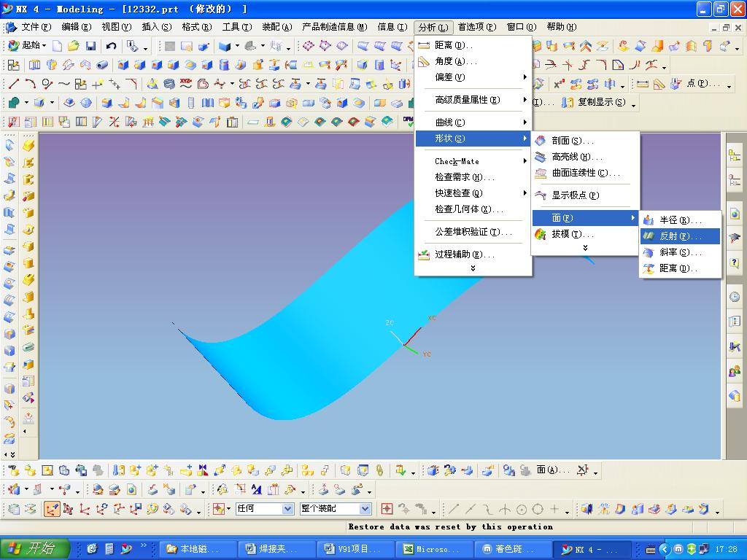Open 曲面连续性 surface continuity
Viewport: 747px width, 560px height.
click(x=585, y=173)
